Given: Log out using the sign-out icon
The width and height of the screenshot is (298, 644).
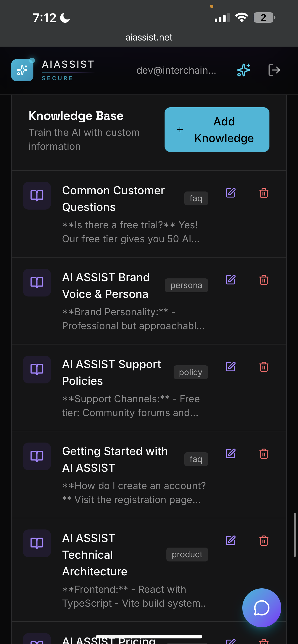Looking at the screenshot, I should click(x=275, y=70).
